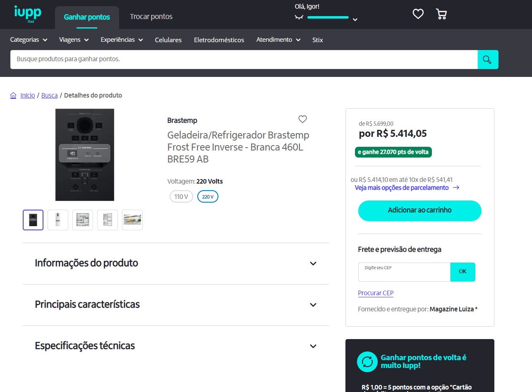
Task: Click the main product image
Action: pyautogui.click(x=85, y=155)
